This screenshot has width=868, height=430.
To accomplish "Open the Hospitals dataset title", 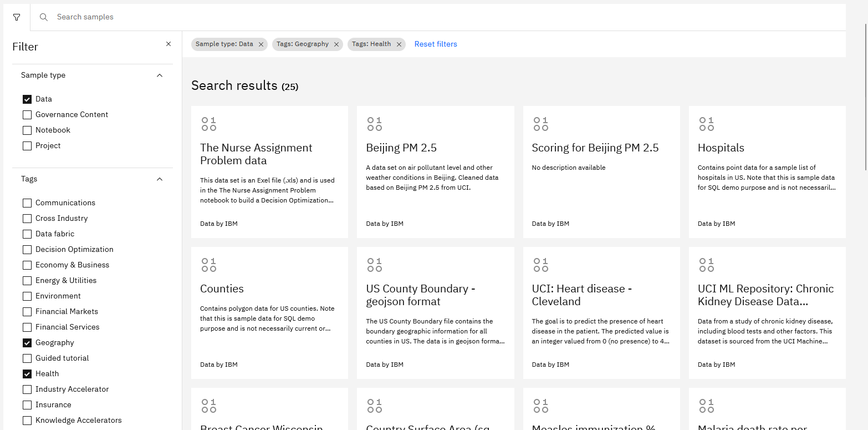I will [x=721, y=148].
